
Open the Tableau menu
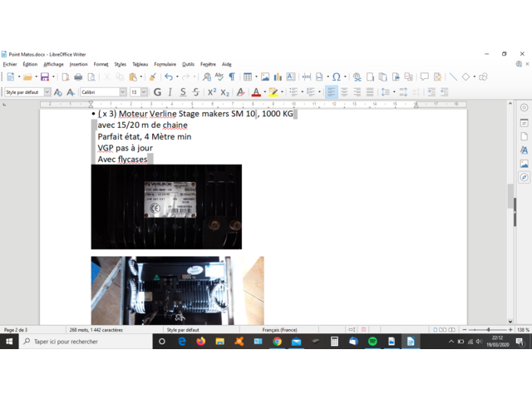pyautogui.click(x=140, y=64)
